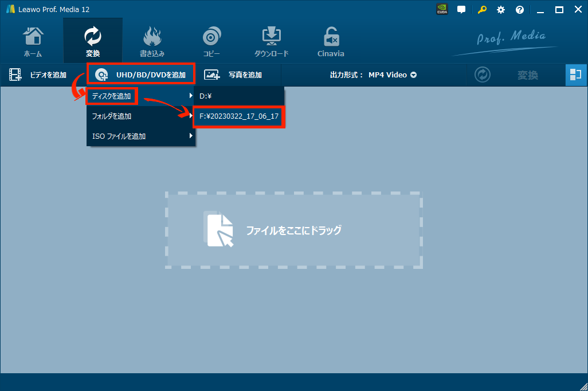Viewport: 588px width, 391px height.
Task: Open the Home (ホーム) module
Action: (33, 40)
